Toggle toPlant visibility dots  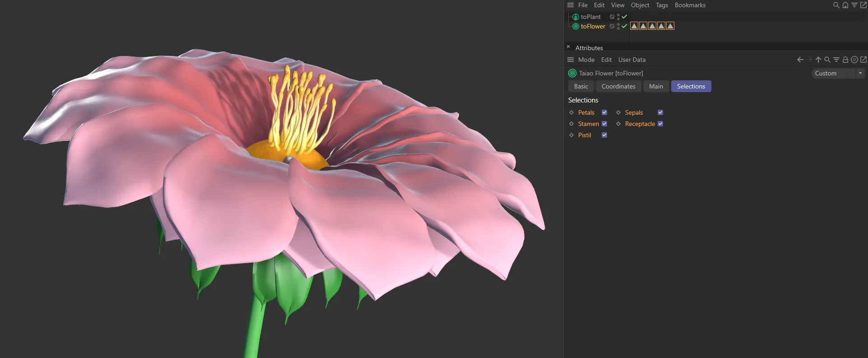(618, 17)
